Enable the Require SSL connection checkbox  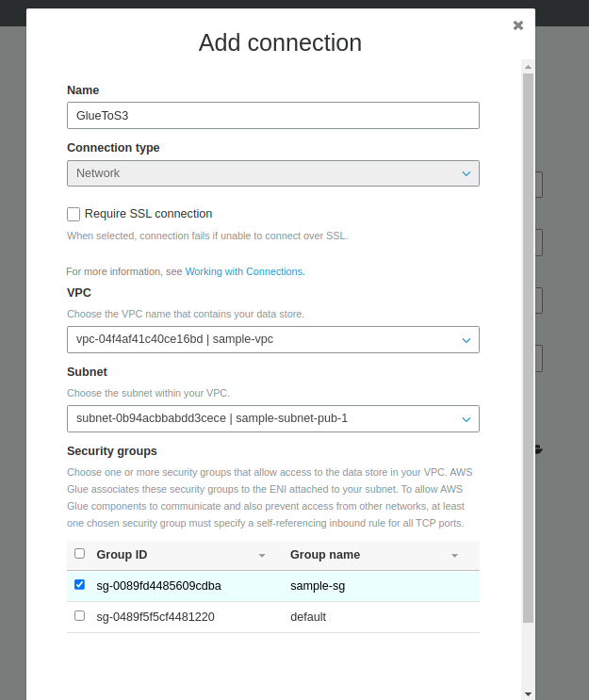(x=74, y=214)
